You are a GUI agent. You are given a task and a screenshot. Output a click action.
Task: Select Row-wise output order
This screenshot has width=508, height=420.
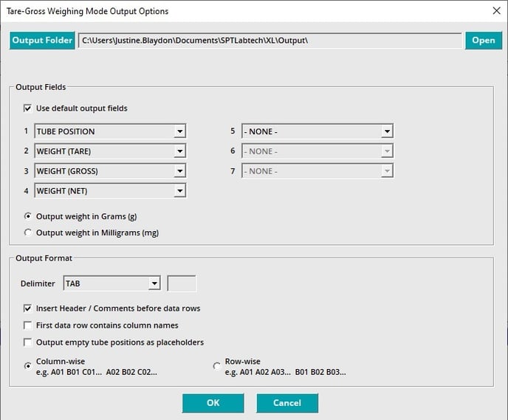tap(217, 366)
